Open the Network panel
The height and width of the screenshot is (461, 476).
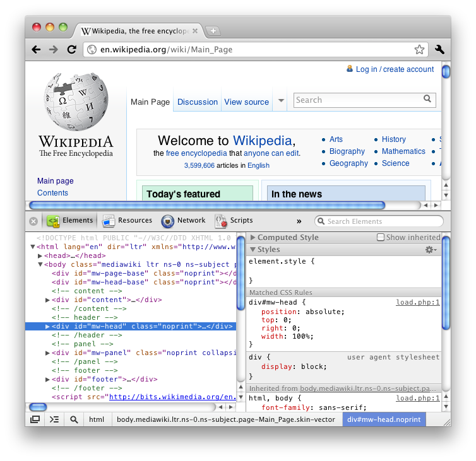[x=183, y=221]
